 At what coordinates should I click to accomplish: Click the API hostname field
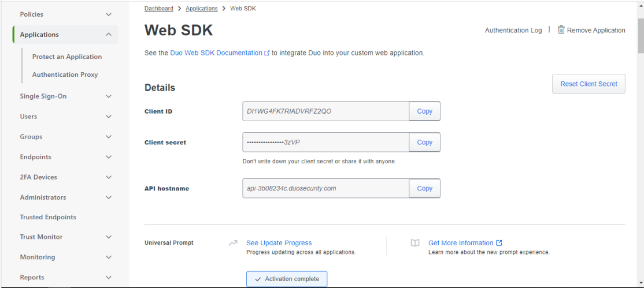(325, 188)
